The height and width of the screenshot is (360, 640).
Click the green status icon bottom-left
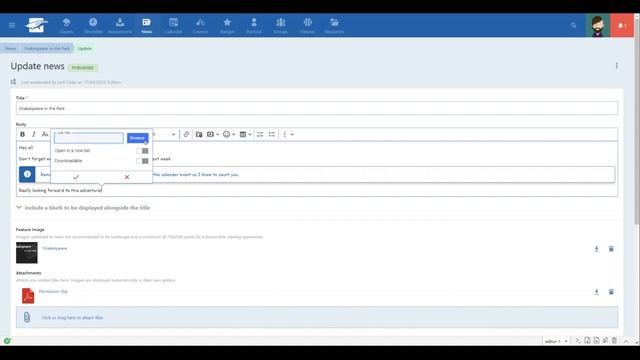(x=7, y=341)
